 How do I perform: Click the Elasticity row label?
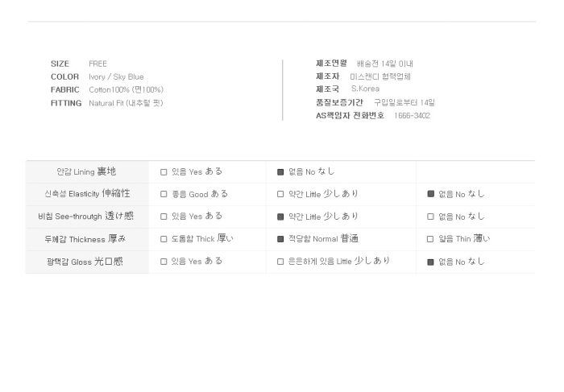[87, 194]
